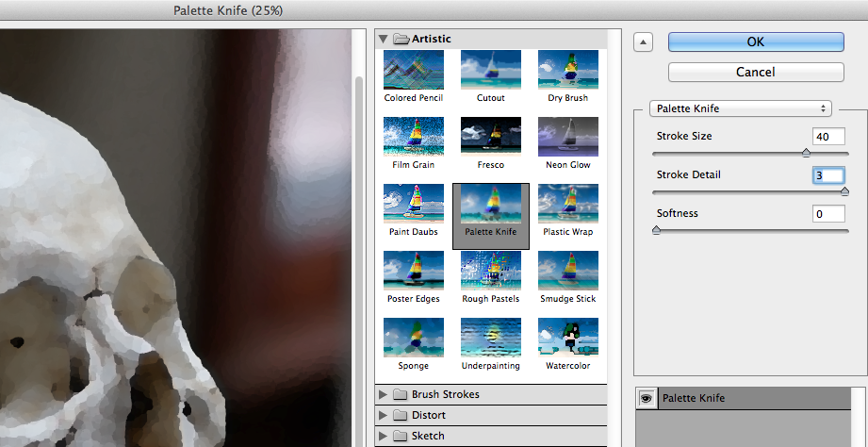Click the Stroke Detail slider handle
868x447 pixels.
click(x=844, y=191)
